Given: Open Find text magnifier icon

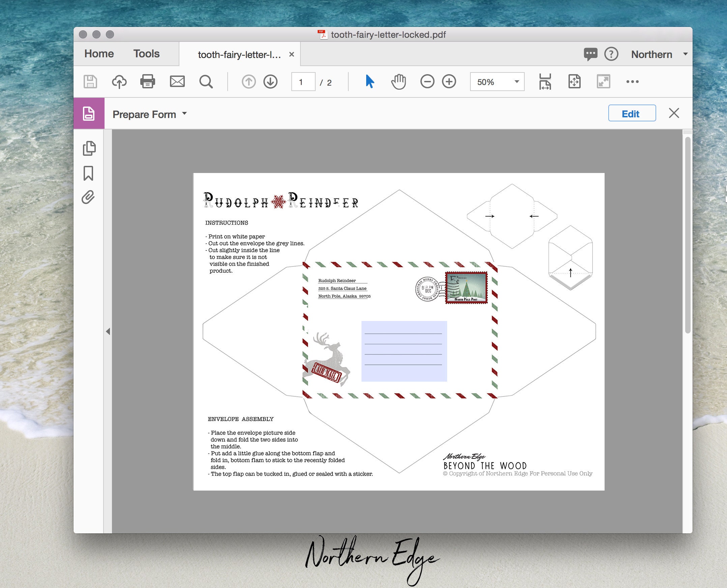Looking at the screenshot, I should [x=206, y=82].
